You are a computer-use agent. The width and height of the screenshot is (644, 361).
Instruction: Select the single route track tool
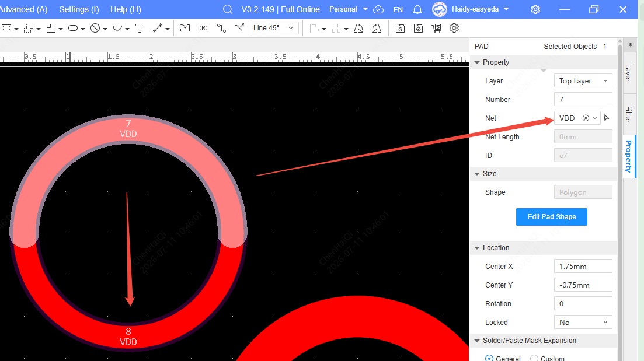coord(221,29)
